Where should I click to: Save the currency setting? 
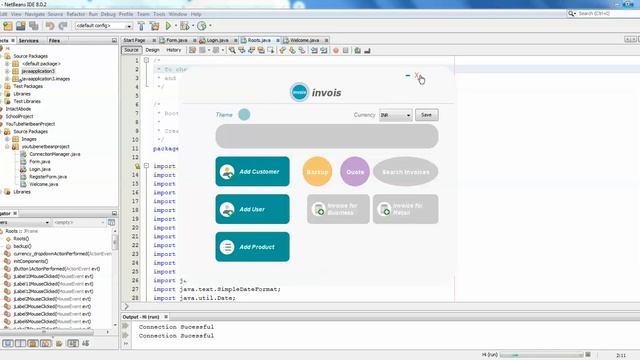(x=427, y=115)
